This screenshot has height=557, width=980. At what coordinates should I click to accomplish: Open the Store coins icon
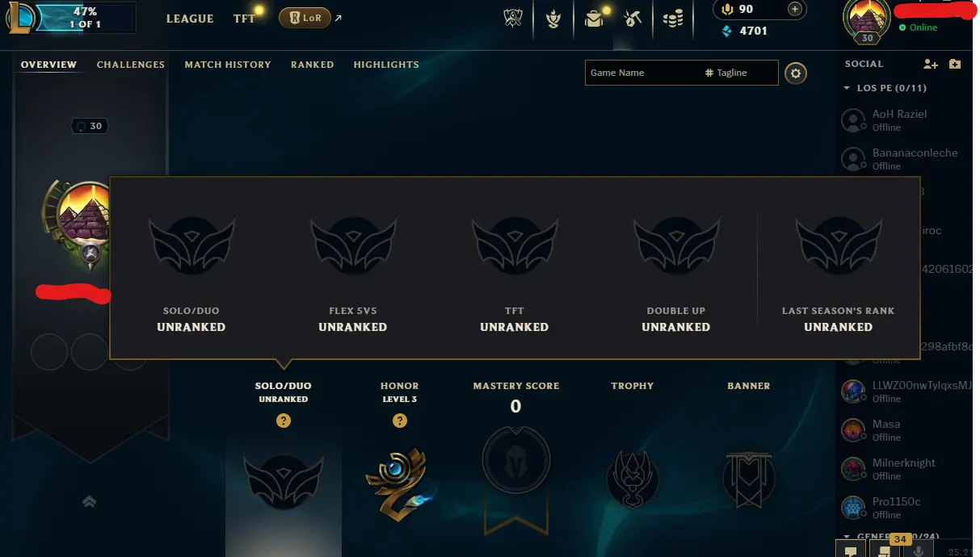(x=673, y=19)
